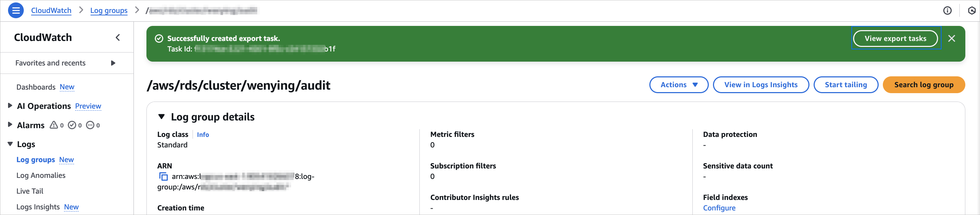Dismiss the export task success banner

[x=951, y=39]
